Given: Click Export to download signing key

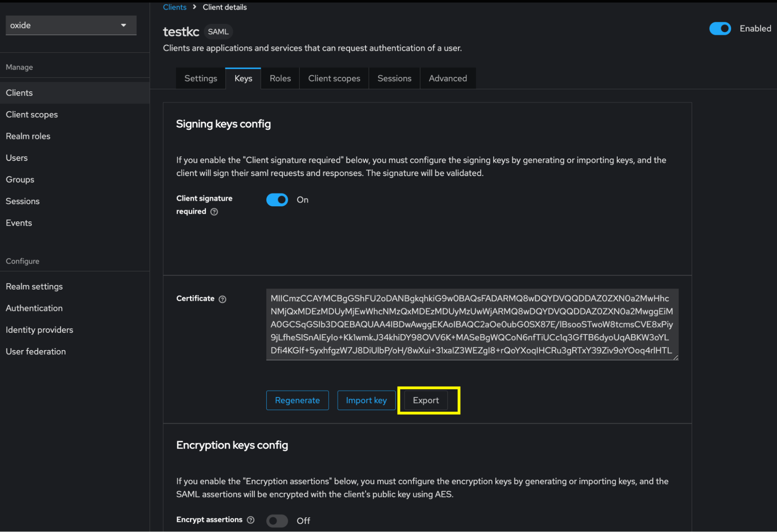Looking at the screenshot, I should tap(426, 400).
